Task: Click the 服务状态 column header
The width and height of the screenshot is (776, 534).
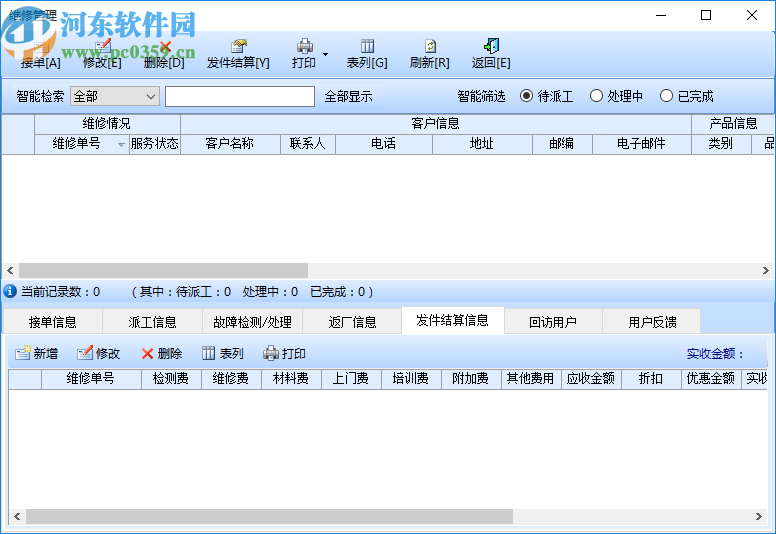Action: point(154,144)
